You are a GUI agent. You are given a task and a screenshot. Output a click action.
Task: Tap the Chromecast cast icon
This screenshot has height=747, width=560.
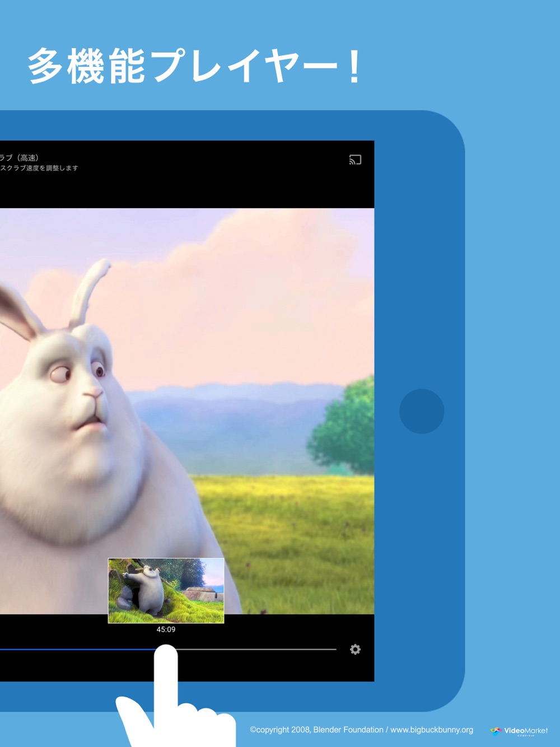(x=355, y=160)
